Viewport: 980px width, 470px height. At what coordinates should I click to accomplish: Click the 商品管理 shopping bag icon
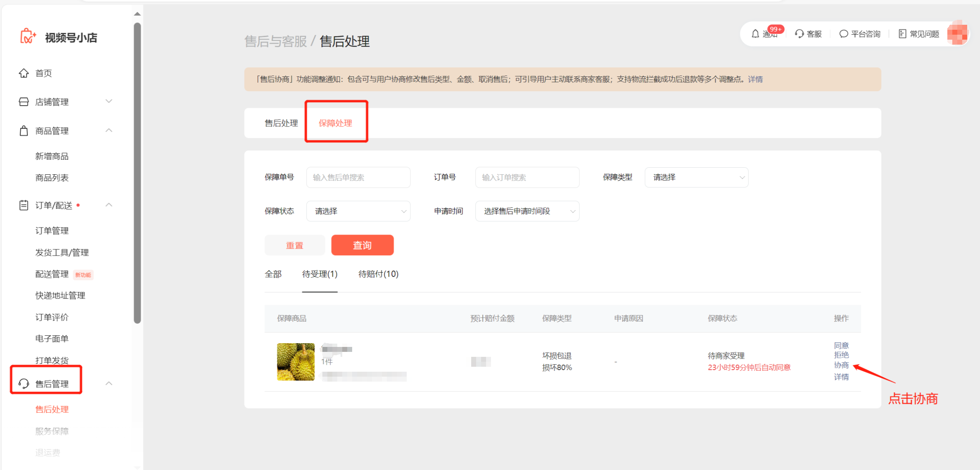point(24,131)
